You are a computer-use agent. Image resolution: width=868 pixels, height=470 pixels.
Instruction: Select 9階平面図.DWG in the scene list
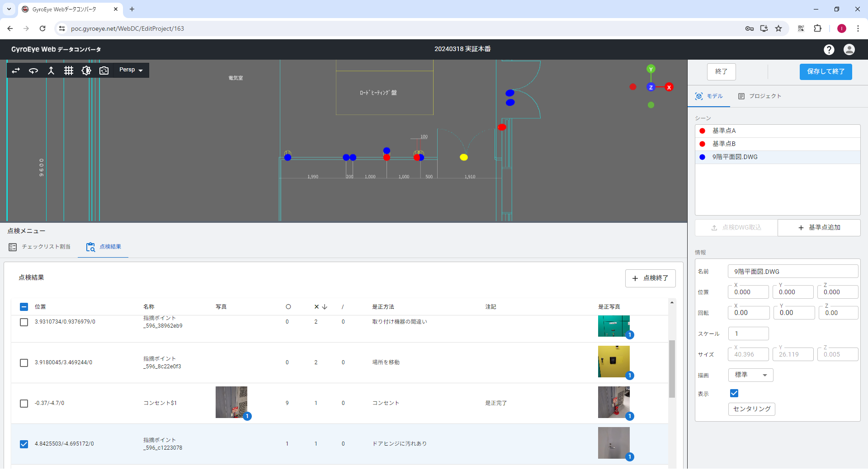pyautogui.click(x=778, y=157)
